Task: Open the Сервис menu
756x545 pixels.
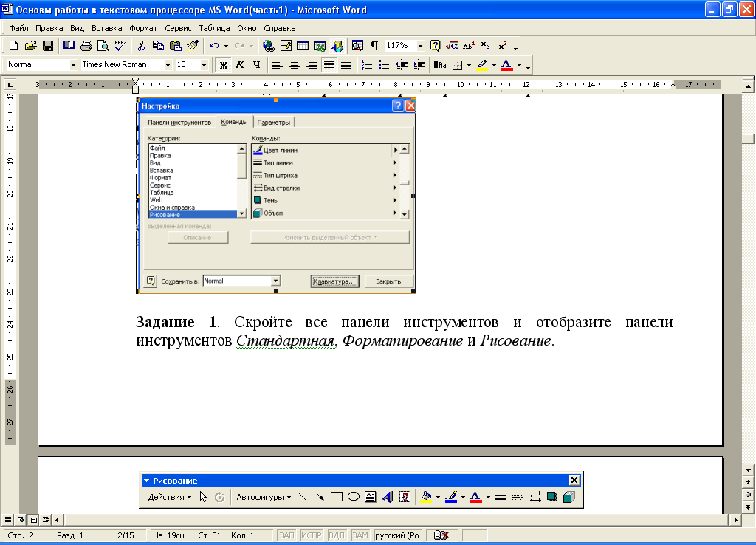Action: click(x=178, y=28)
